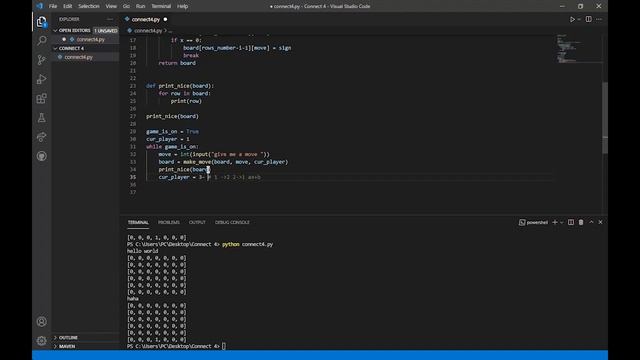Open the Testing flask view
Image resolution: width=640 pixels, height=360 pixels.
point(41,118)
